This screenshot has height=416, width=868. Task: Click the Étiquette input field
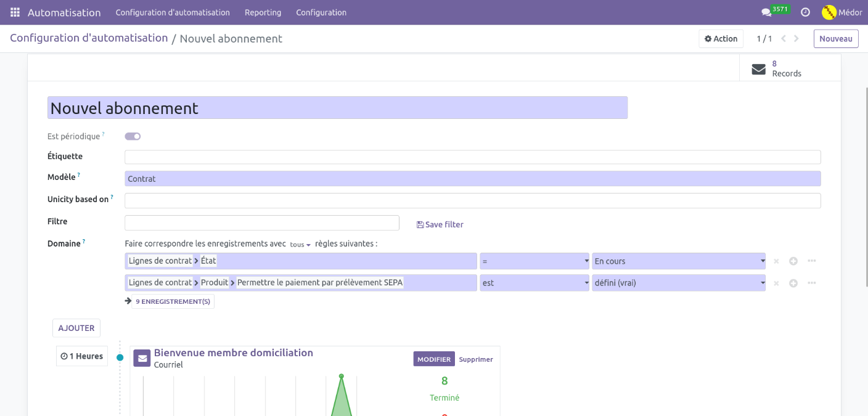[x=473, y=157]
